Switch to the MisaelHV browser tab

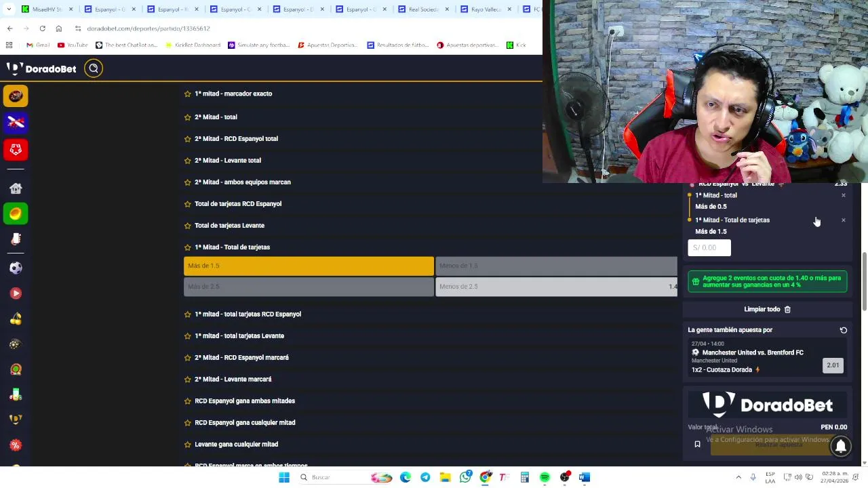[47, 9]
